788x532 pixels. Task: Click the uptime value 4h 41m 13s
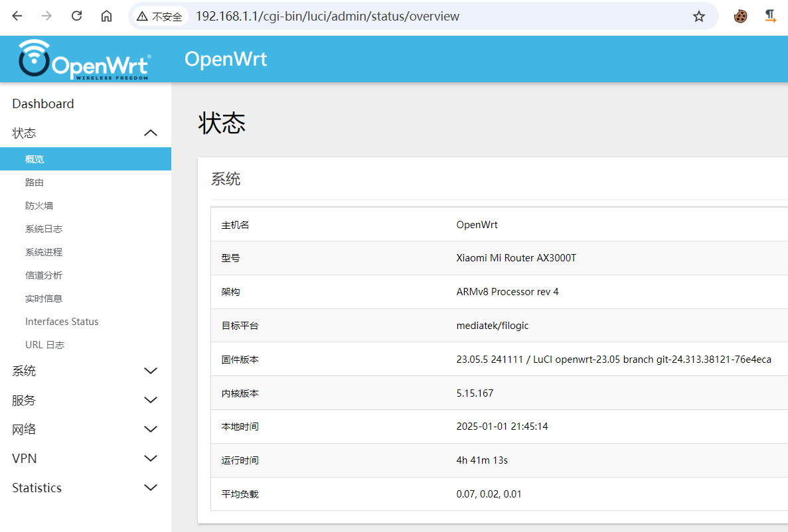coord(482,460)
